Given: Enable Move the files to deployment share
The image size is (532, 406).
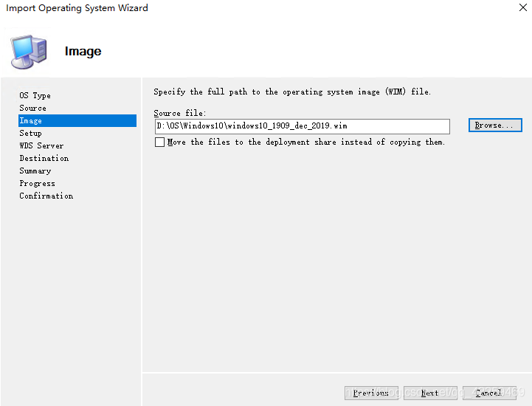Looking at the screenshot, I should pyautogui.click(x=160, y=142).
